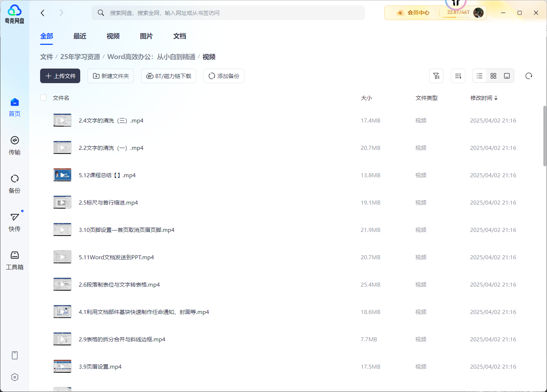This screenshot has height=392, width=547.
Task: Open the 备份 backup sidebar icon
Action: click(15, 184)
